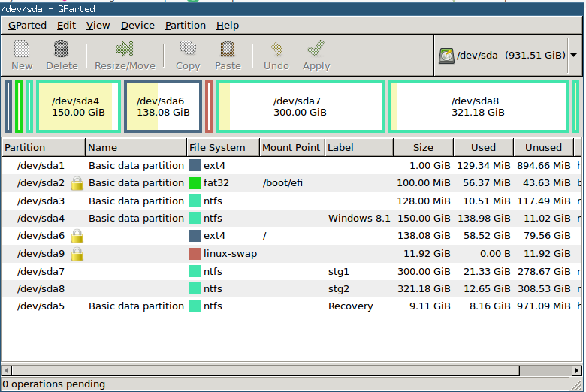Sort by the Size column header
586x392 pixels.
[x=424, y=148]
